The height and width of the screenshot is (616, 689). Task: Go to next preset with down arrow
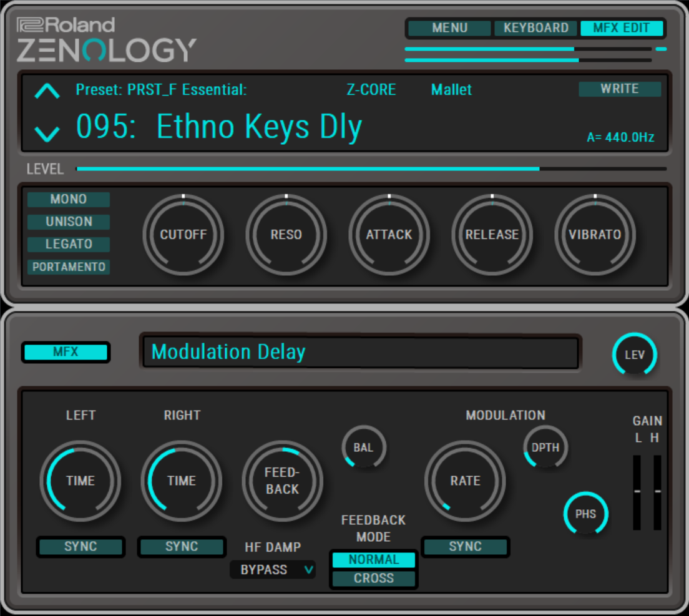(x=47, y=132)
